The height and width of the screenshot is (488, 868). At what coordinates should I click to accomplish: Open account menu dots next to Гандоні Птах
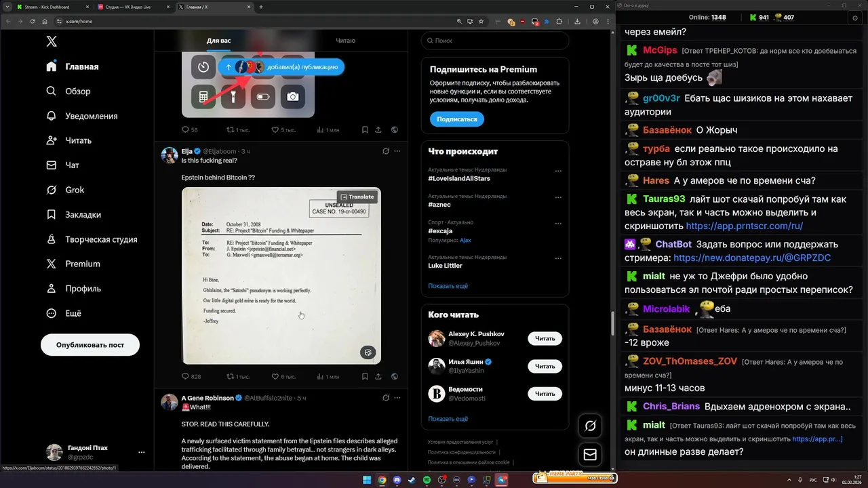[x=141, y=452]
